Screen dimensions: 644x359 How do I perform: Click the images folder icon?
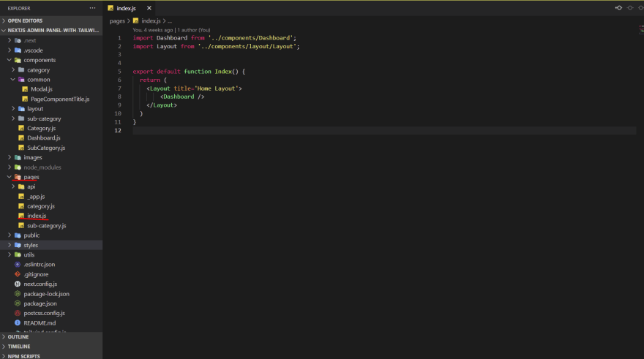(18, 157)
